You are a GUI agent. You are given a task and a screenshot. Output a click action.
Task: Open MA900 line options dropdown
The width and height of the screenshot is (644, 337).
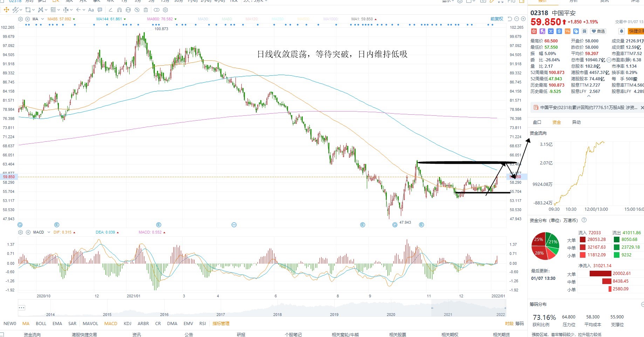click(176, 19)
